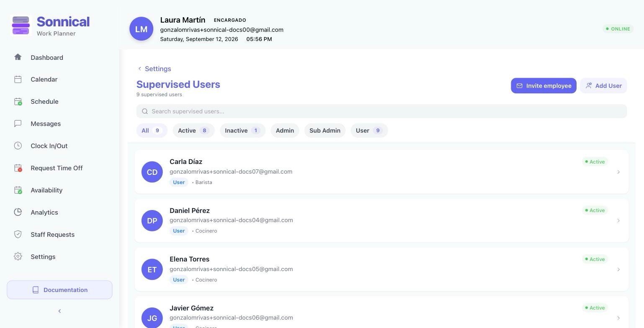Click the Request Time Off icon
The image size is (644, 328).
pyautogui.click(x=18, y=168)
